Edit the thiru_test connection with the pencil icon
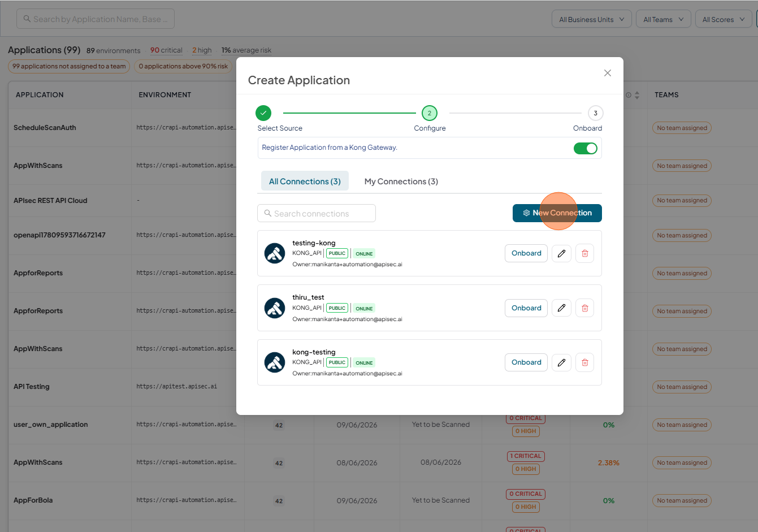 [561, 308]
